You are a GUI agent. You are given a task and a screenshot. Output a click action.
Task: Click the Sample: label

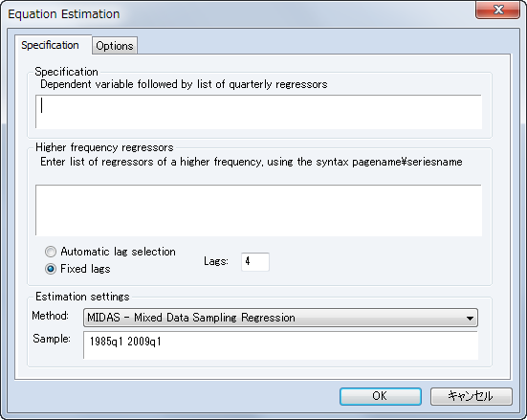click(52, 339)
